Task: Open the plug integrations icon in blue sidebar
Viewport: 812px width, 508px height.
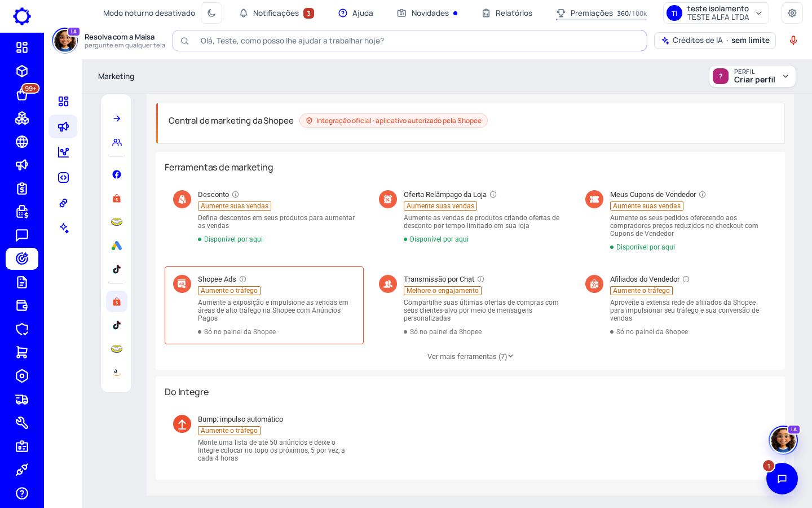Action: (22, 470)
